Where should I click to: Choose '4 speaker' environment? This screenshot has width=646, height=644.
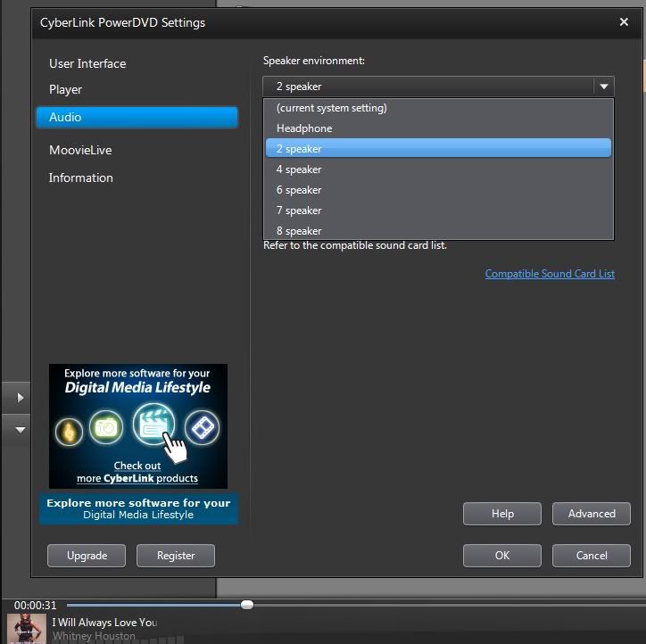(x=438, y=169)
